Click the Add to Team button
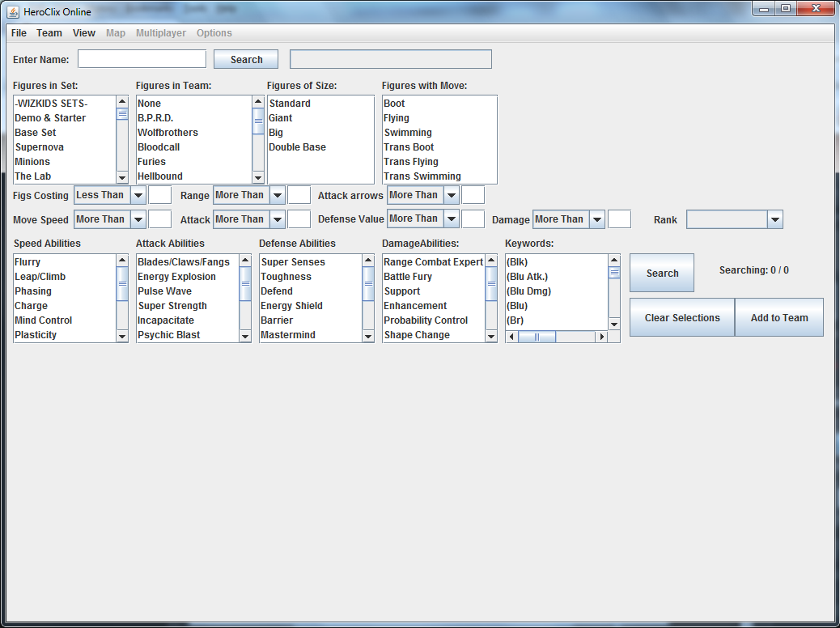Screen dimensions: 840x628 tap(779, 317)
